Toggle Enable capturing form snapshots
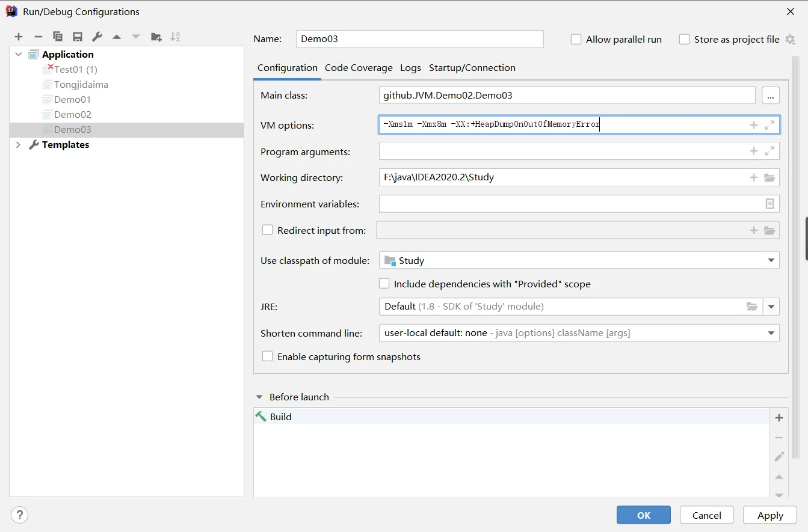808x532 pixels. (268, 356)
